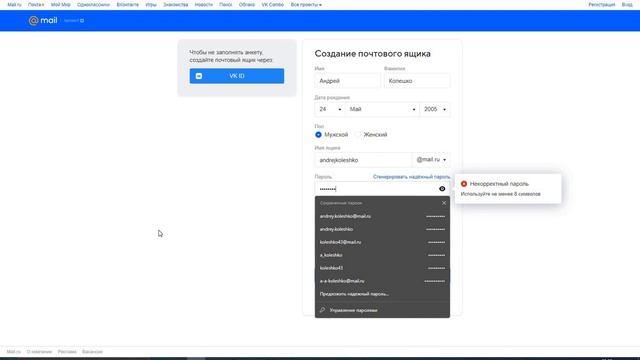This screenshot has width=640, height=360.
Task: Open Mail.ru link in the top navigation
Action: [14, 5]
